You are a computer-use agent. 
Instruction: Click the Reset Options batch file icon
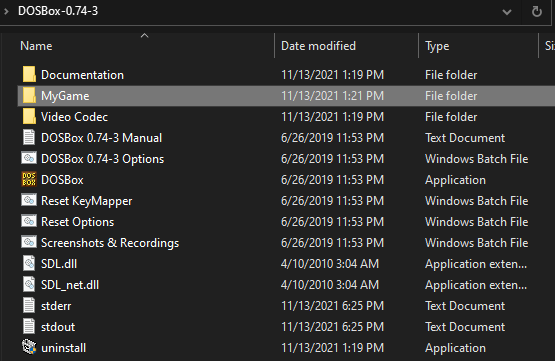point(29,221)
